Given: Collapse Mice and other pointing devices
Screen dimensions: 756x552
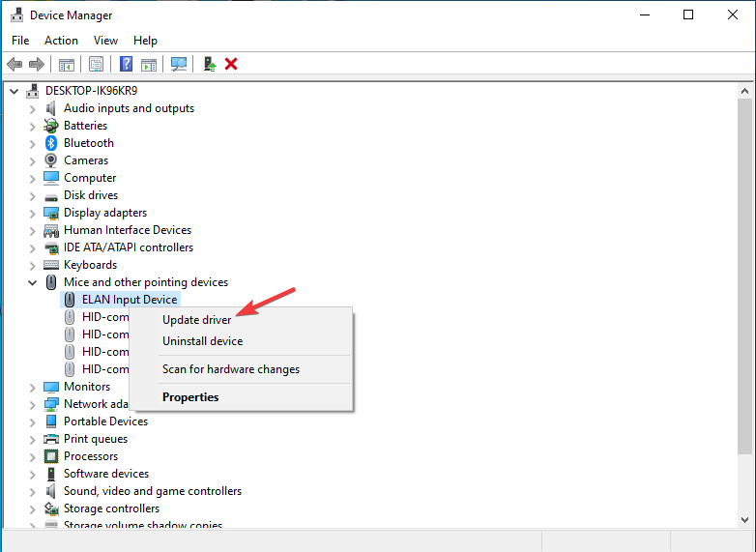Looking at the screenshot, I should click(32, 282).
